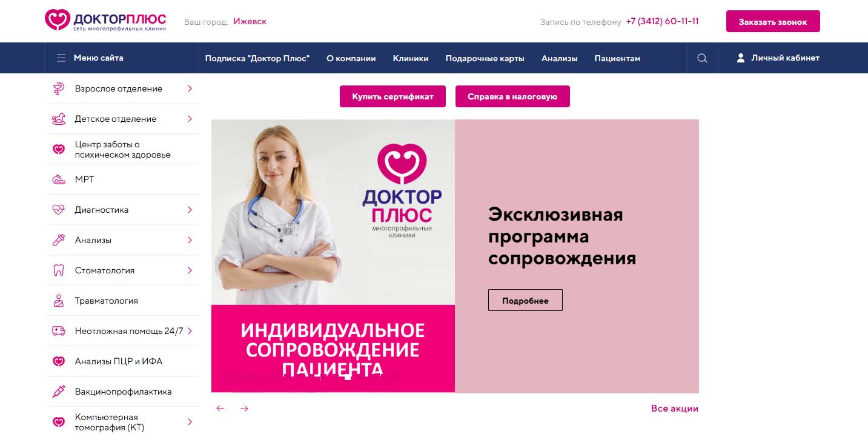Change city by clicking Ижевск

[x=250, y=21]
